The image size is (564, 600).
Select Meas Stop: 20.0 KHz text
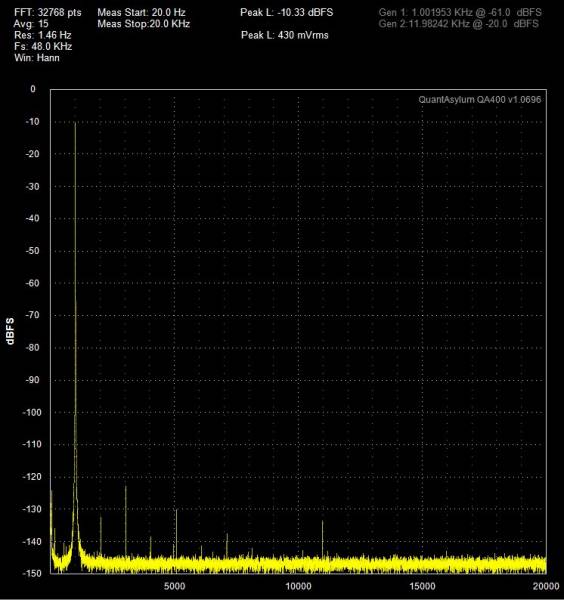[143, 24]
